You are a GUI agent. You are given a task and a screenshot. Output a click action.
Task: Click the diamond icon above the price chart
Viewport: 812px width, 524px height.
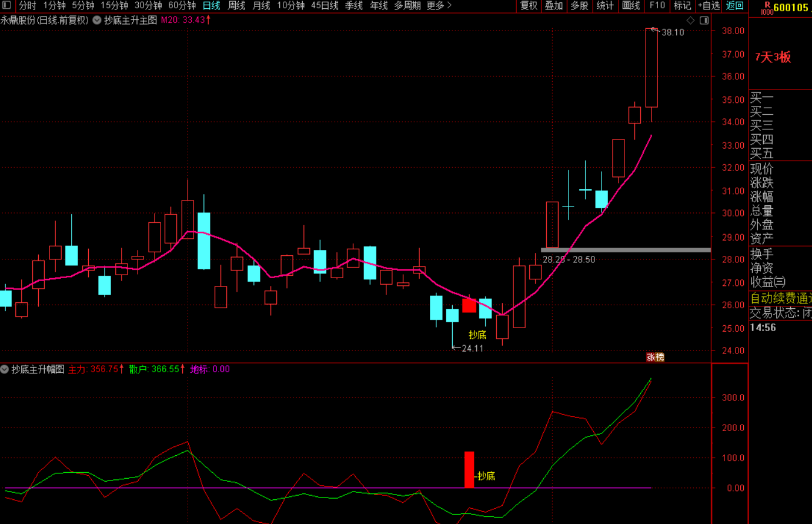[691, 20]
